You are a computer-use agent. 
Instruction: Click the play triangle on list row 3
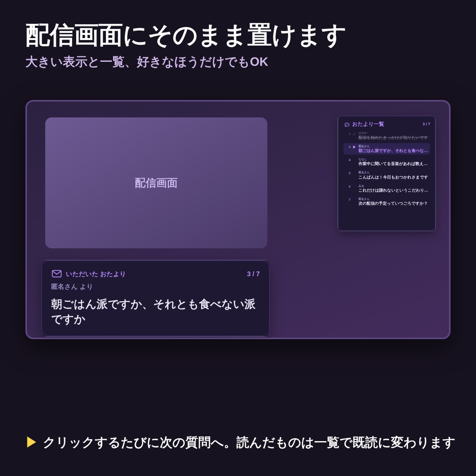pyautogui.click(x=354, y=147)
